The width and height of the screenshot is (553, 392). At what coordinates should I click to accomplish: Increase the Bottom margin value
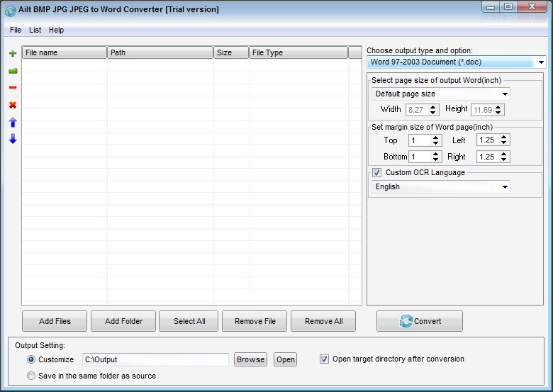click(x=435, y=154)
